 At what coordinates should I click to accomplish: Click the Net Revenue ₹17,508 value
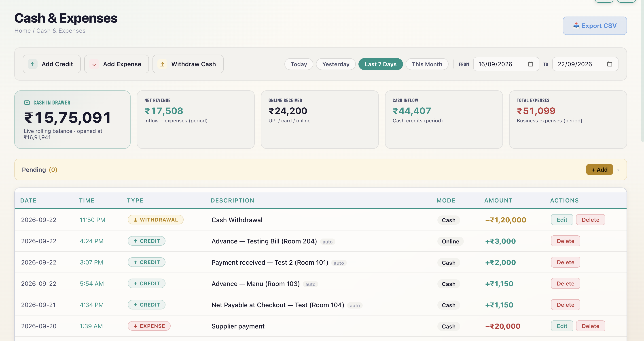164,111
